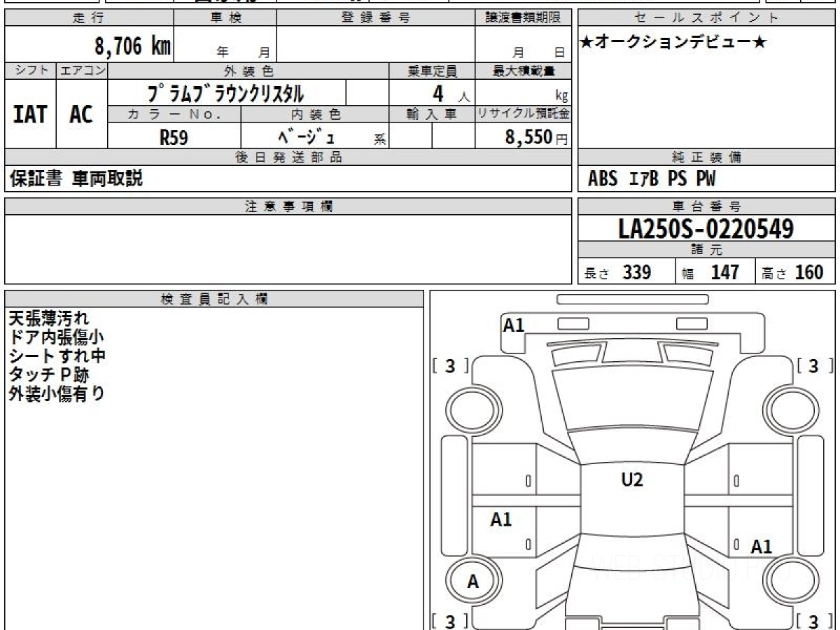
Task: Click the エアコン header cell
Action: [x=82, y=71]
